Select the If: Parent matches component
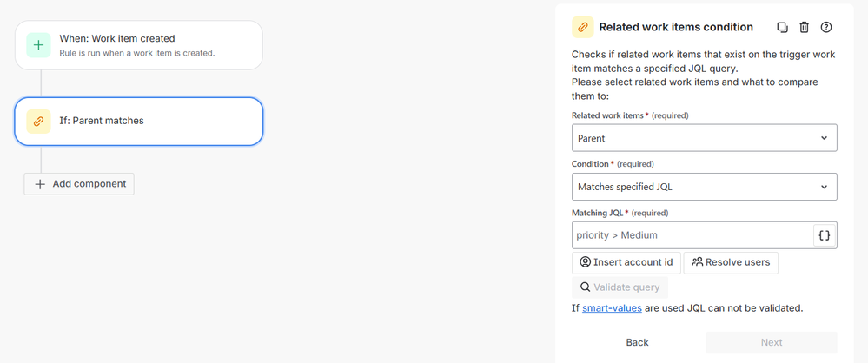This screenshot has height=363, width=868. pos(138,122)
